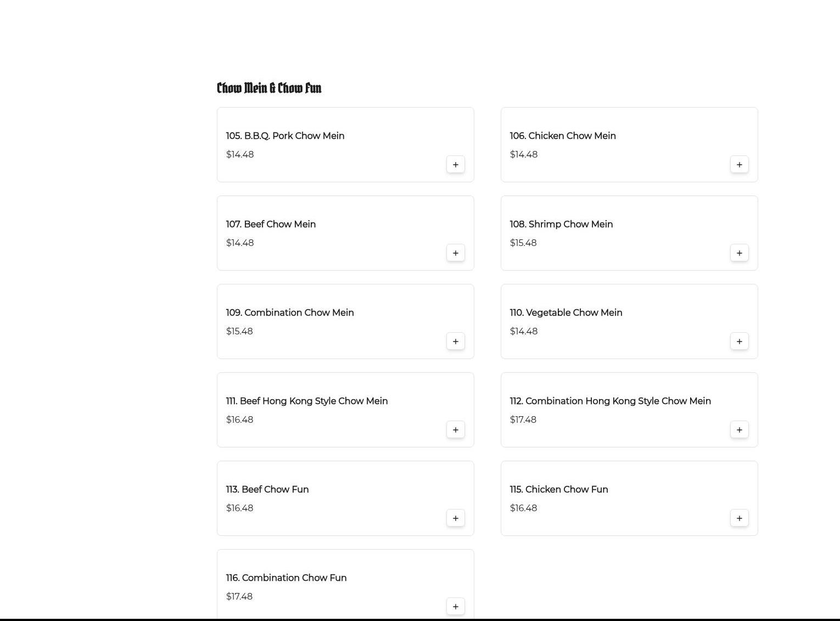
Task: Click plus icon for 107. Beef Chow Mein
Action: tap(456, 253)
